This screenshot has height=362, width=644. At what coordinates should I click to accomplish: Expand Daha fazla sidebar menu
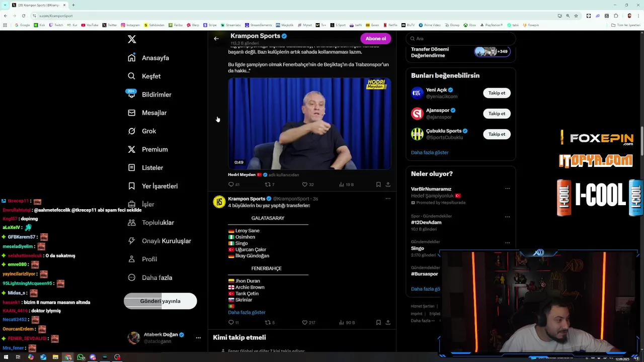click(x=150, y=278)
